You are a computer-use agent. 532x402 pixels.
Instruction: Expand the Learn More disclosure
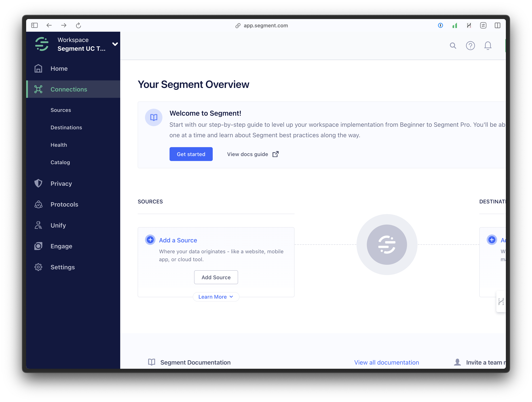click(216, 297)
